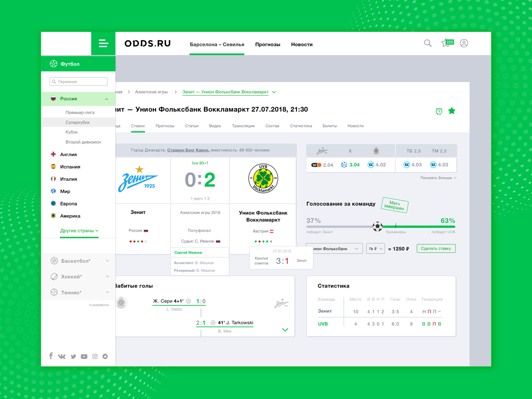The width and height of the screenshot is (532, 399).
Task: Open the hamburger menu
Action: tap(103, 43)
